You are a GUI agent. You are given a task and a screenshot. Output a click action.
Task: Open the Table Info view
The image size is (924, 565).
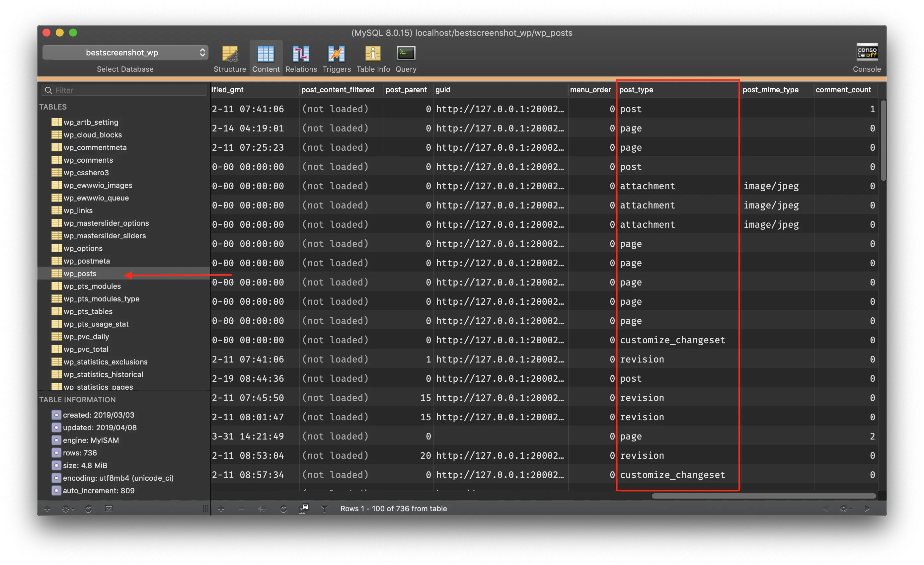373,54
